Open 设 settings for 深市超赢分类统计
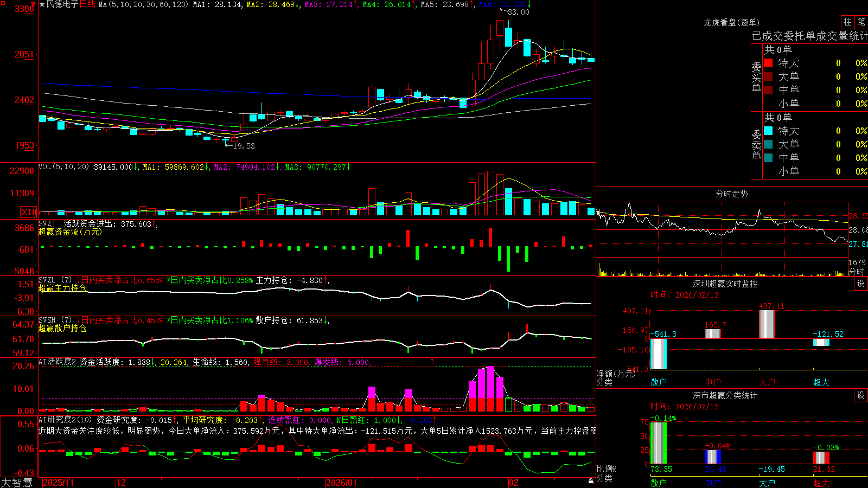Screen dimensions: 868x488 point(861,395)
